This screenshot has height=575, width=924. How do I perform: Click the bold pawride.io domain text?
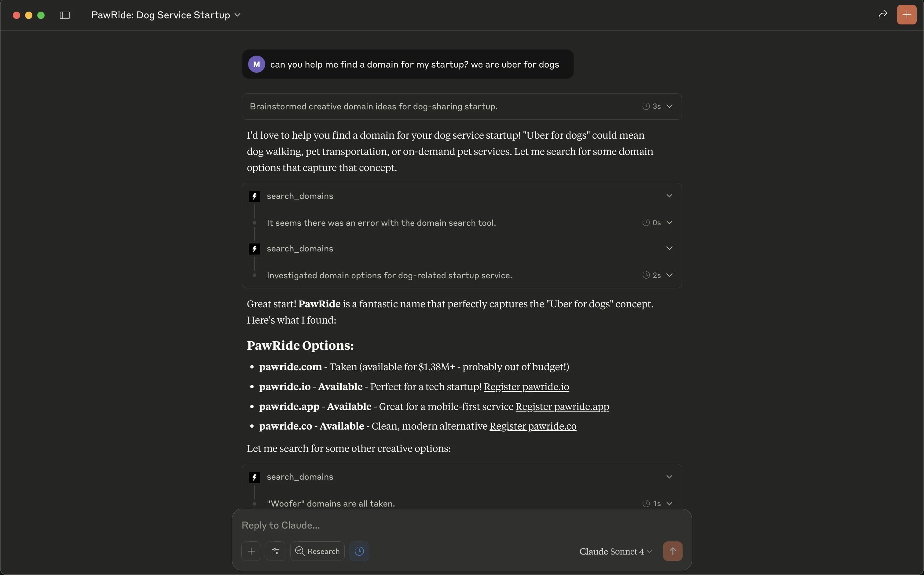pyautogui.click(x=285, y=387)
